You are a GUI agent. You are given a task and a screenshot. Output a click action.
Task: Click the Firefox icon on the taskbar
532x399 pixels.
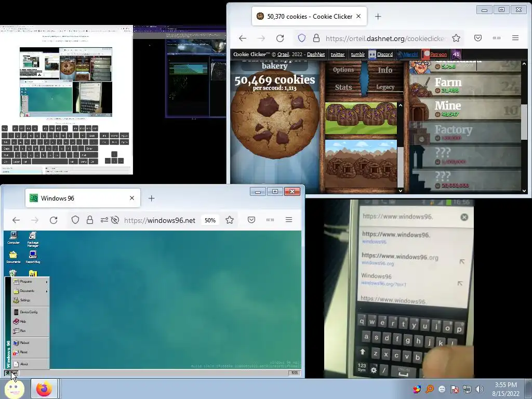[44, 389]
